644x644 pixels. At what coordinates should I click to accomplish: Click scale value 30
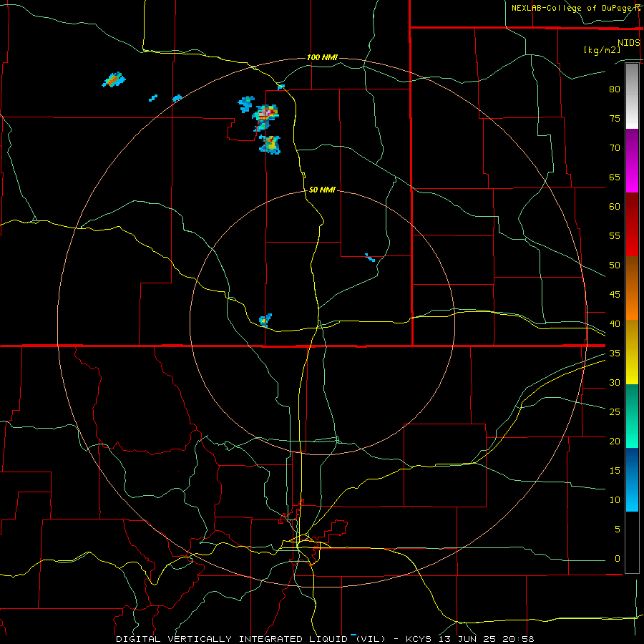(615, 383)
